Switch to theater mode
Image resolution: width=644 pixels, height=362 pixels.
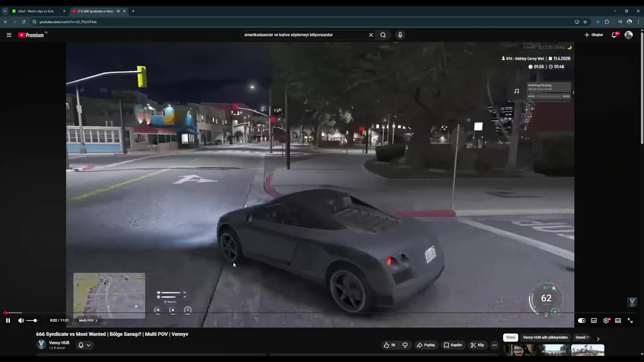click(x=618, y=320)
